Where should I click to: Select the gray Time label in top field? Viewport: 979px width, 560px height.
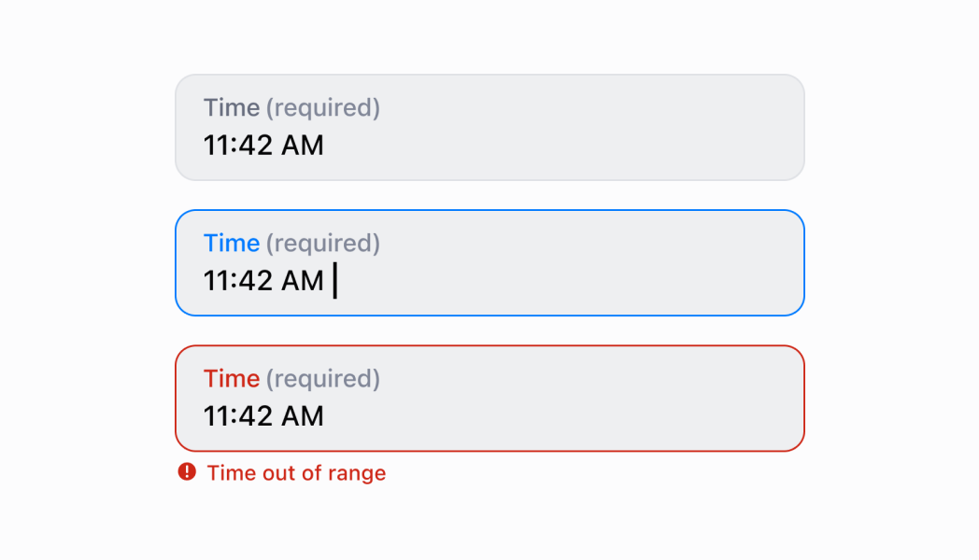click(231, 107)
